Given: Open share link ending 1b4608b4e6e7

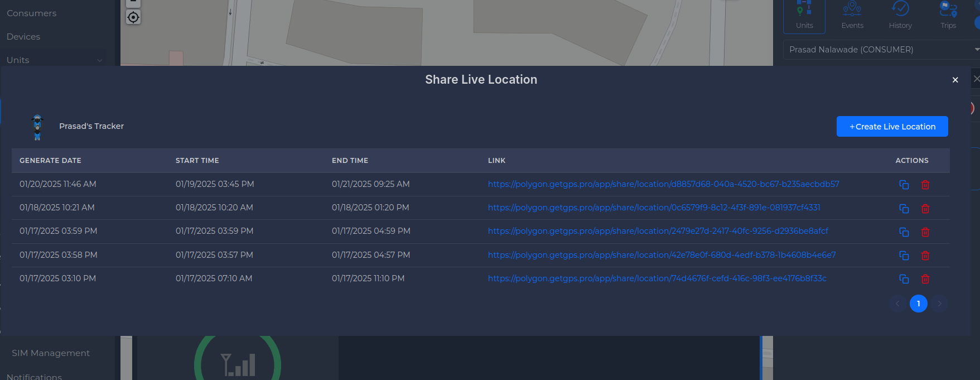Looking at the screenshot, I should pyautogui.click(x=662, y=255).
